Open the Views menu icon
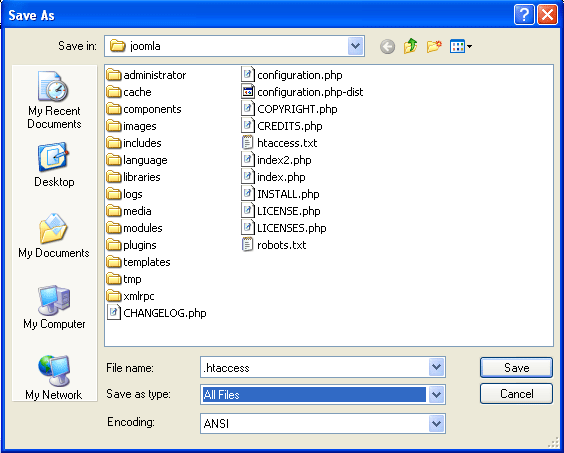Screen dimensions: 564x453 [461, 46]
